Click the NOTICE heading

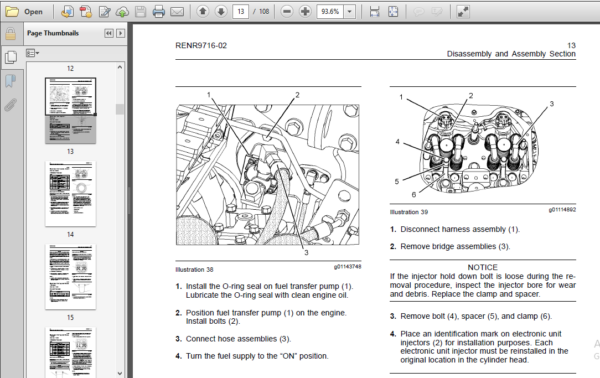[x=483, y=267]
